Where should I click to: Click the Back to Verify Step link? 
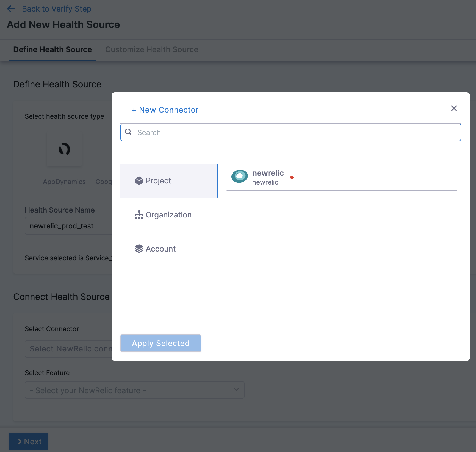(57, 9)
